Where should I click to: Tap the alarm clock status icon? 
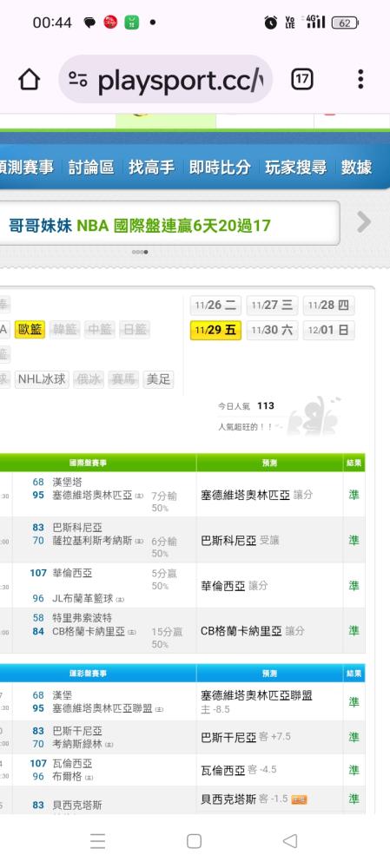[270, 23]
